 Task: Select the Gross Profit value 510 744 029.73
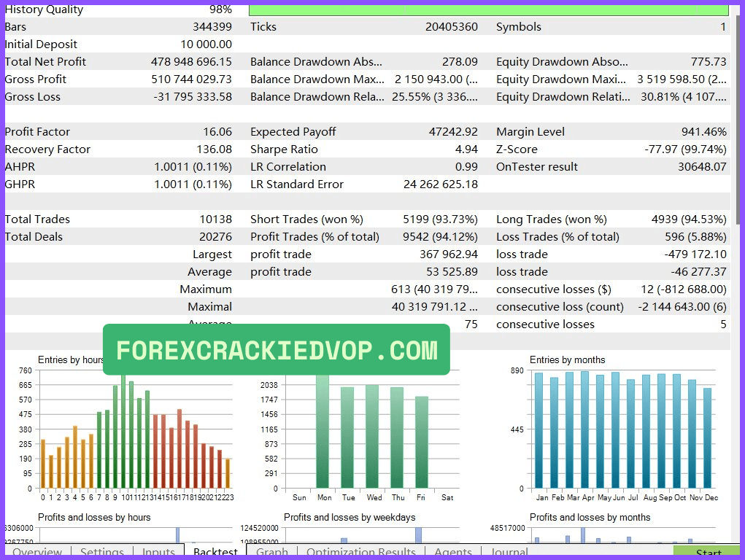[x=191, y=79]
